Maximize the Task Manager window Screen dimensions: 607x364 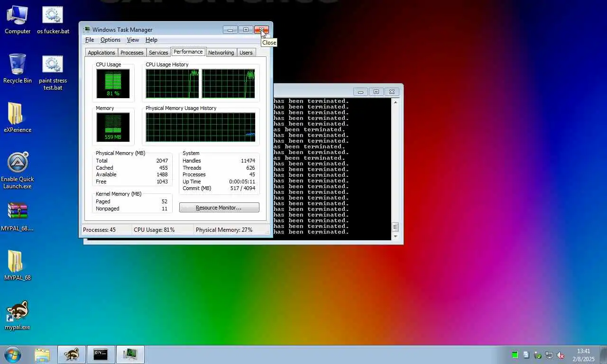246,30
